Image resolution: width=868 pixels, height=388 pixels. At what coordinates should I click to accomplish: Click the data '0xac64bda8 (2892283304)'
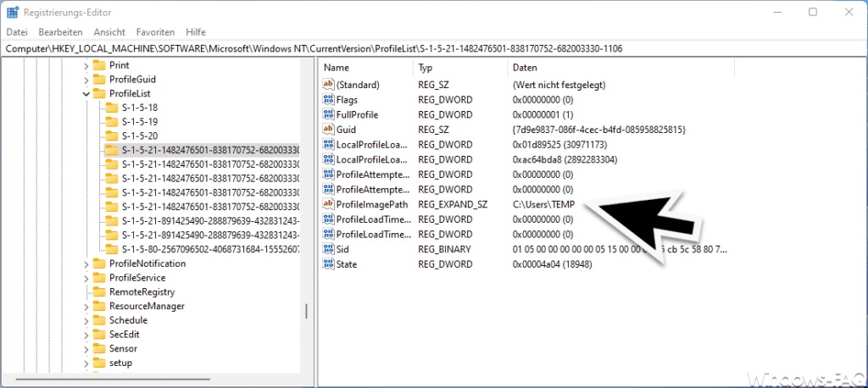click(565, 159)
